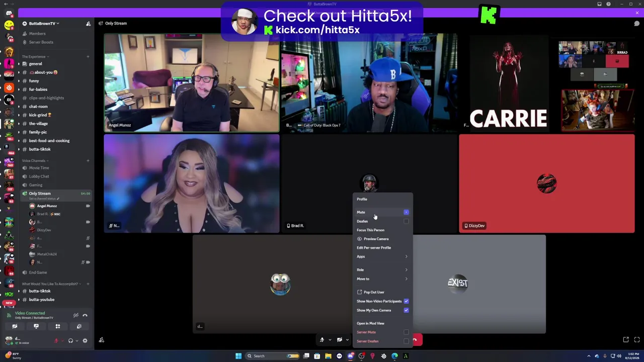Go to the general channel

coord(55,64)
